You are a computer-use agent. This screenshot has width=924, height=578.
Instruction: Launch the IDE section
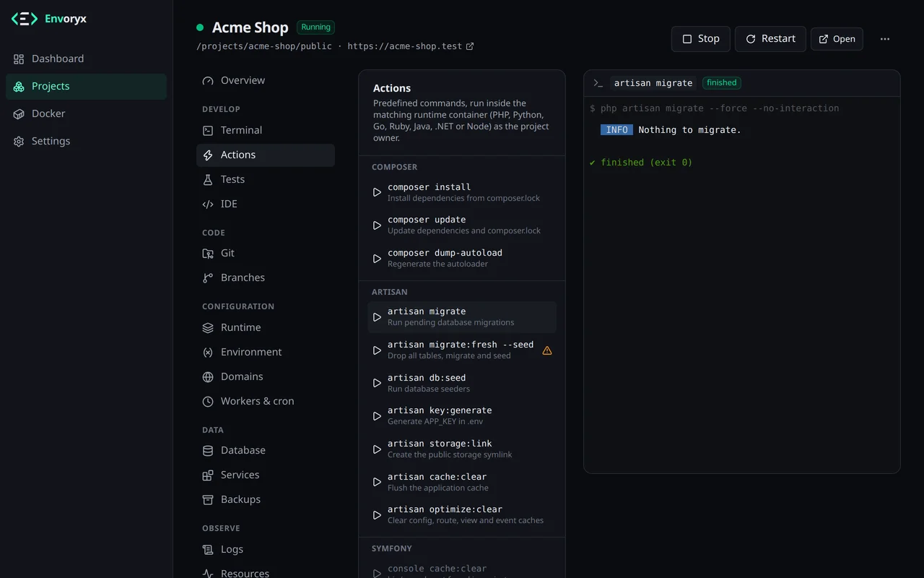tap(266, 204)
